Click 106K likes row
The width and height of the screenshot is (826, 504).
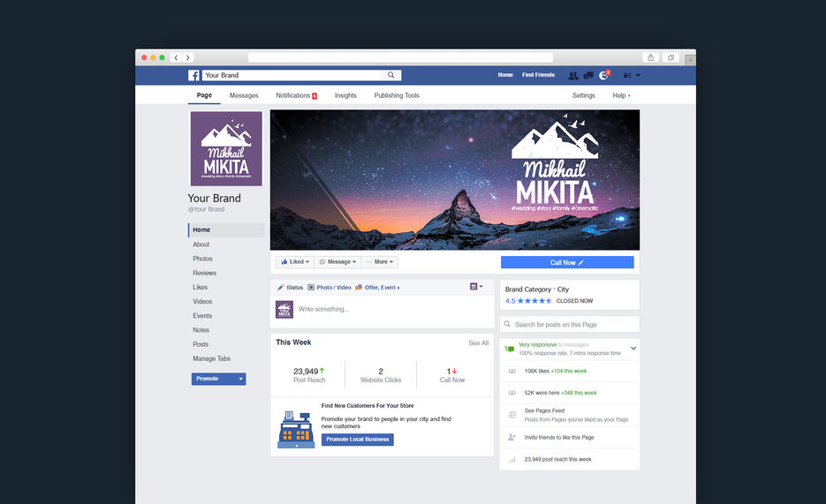[x=570, y=371]
